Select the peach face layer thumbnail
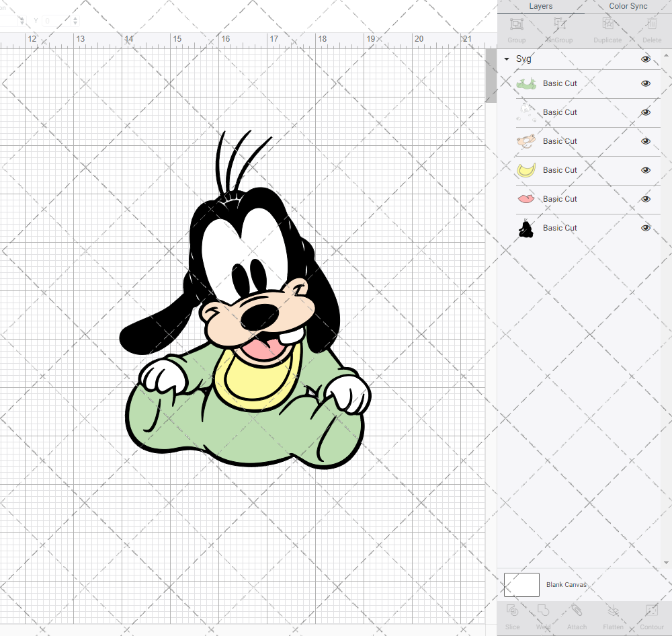This screenshot has height=636, width=672. pyautogui.click(x=526, y=141)
